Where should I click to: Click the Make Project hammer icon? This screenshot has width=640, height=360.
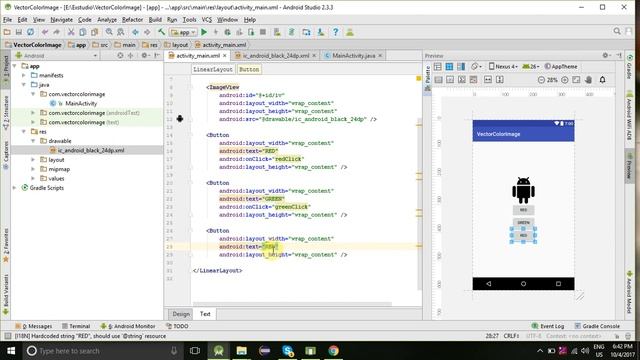[162, 32]
